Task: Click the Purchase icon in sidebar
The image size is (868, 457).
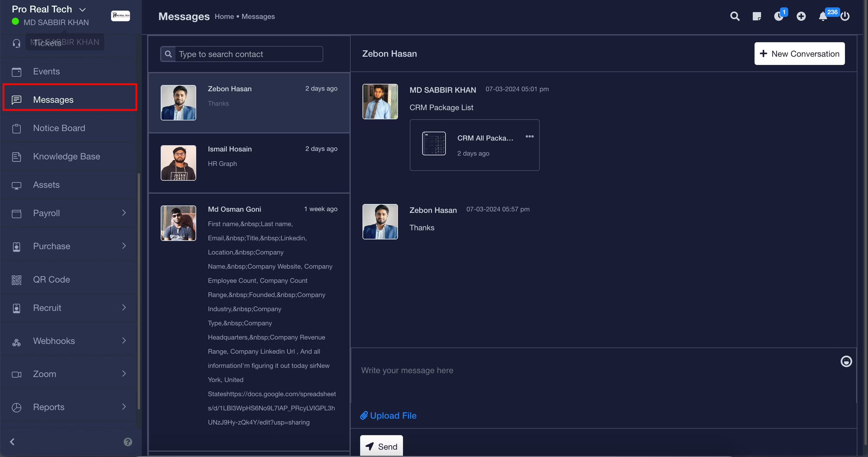Action: pyautogui.click(x=17, y=247)
